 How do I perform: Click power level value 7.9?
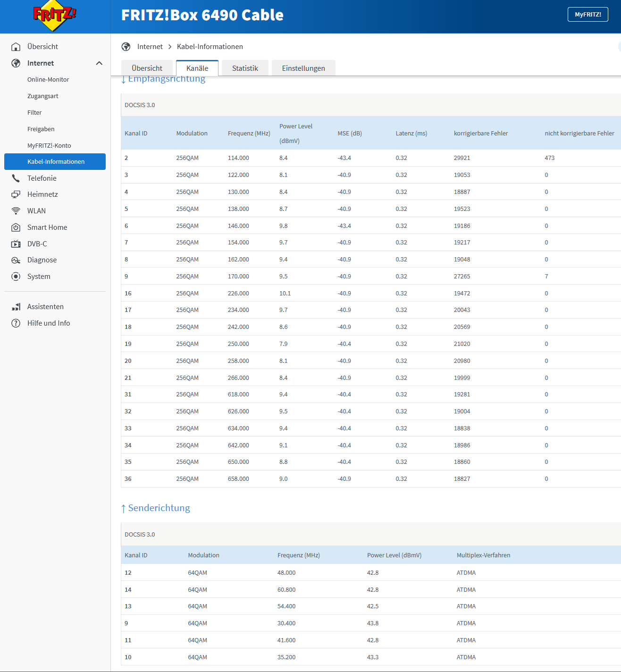tap(283, 344)
